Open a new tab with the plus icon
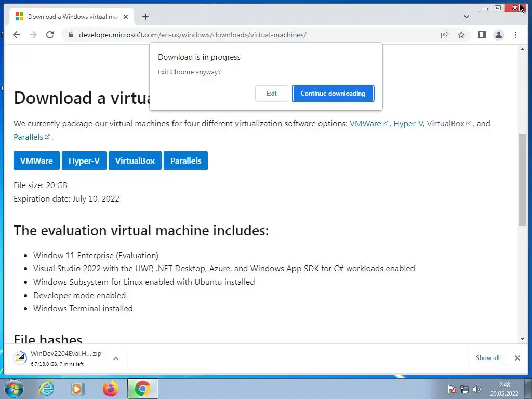Viewport: 532px width, 399px height. click(x=145, y=17)
